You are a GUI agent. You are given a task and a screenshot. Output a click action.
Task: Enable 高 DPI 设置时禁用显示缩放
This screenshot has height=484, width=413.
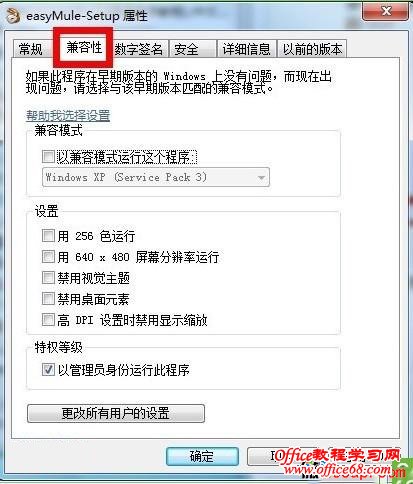pyautogui.click(x=48, y=320)
